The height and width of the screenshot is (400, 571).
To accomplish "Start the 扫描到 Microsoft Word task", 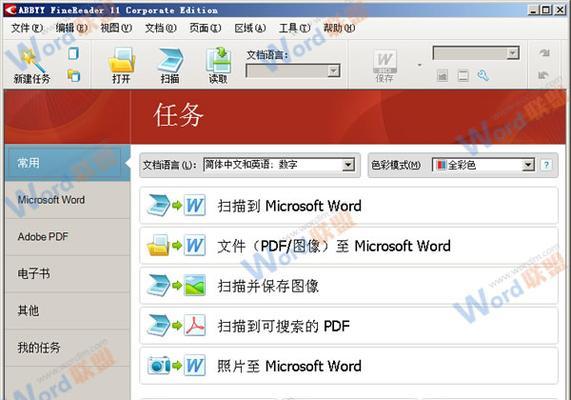I will coord(348,206).
